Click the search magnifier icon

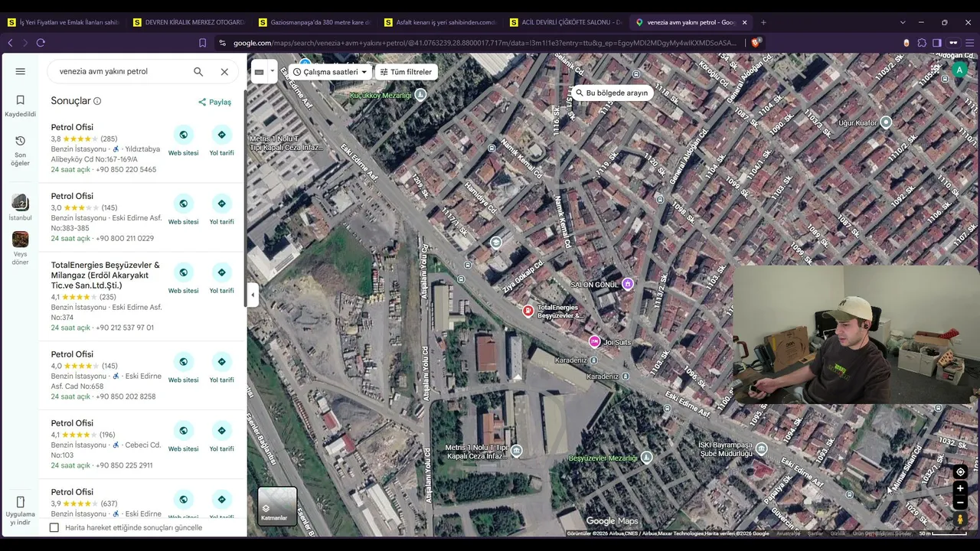tap(198, 72)
